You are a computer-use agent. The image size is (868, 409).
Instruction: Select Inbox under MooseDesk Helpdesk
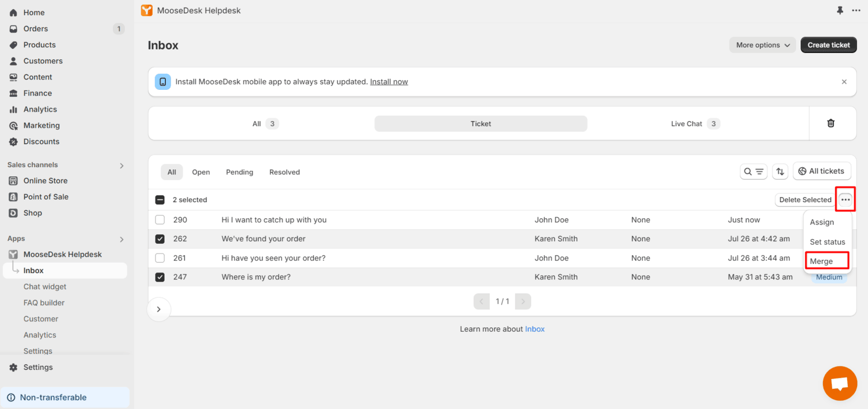tap(33, 271)
